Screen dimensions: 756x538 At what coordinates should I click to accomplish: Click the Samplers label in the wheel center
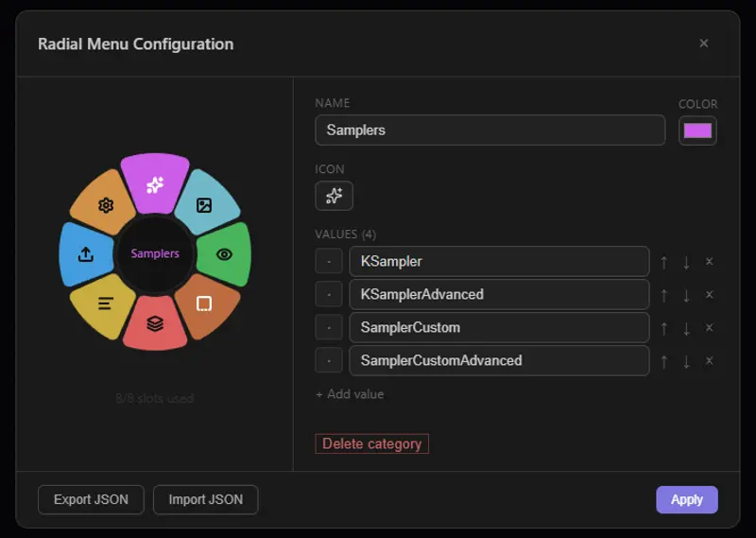point(155,253)
